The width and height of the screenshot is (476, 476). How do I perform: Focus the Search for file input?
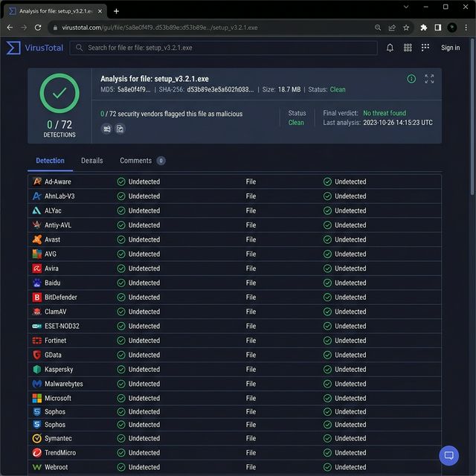[x=223, y=48]
